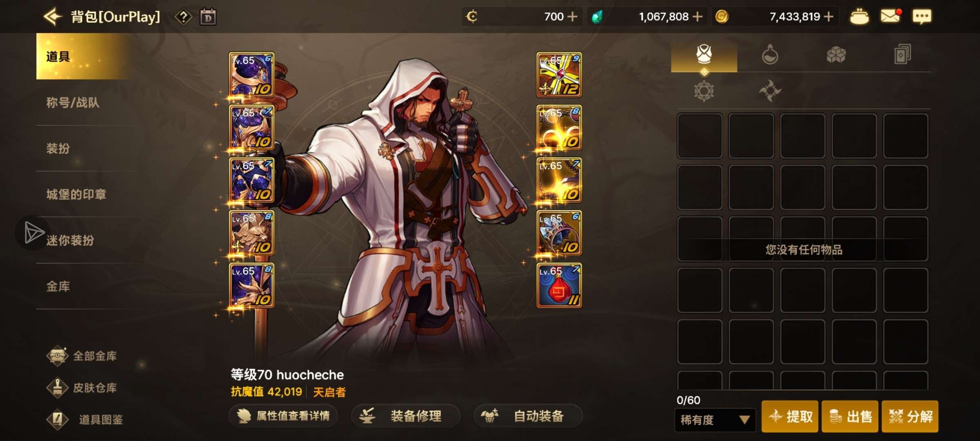
Task: Click the back arrow next to 背包
Action: click(53, 17)
